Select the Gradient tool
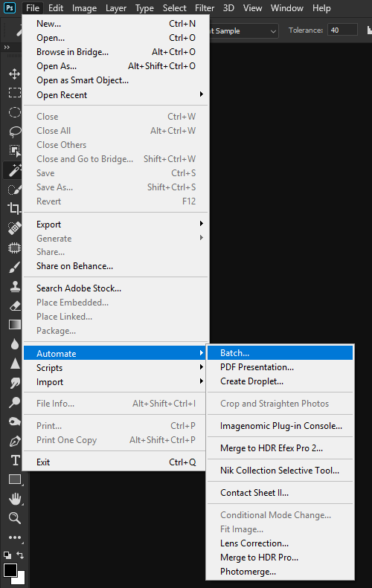Viewport: 372px width, 588px height. [x=15, y=325]
